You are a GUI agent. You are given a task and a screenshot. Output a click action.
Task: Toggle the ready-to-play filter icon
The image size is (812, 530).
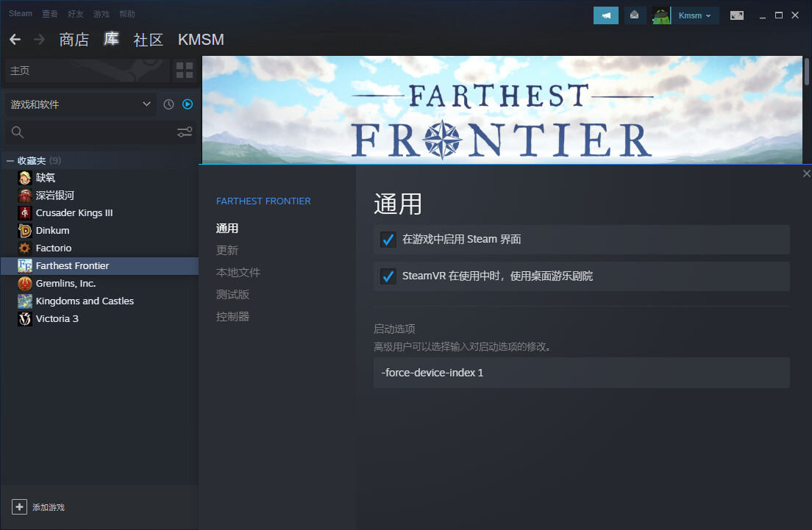(188, 104)
